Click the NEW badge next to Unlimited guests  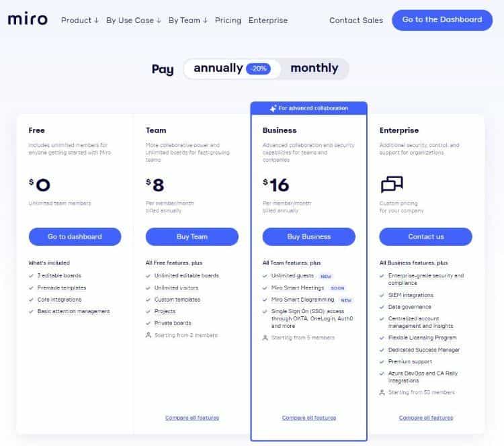[326, 276]
